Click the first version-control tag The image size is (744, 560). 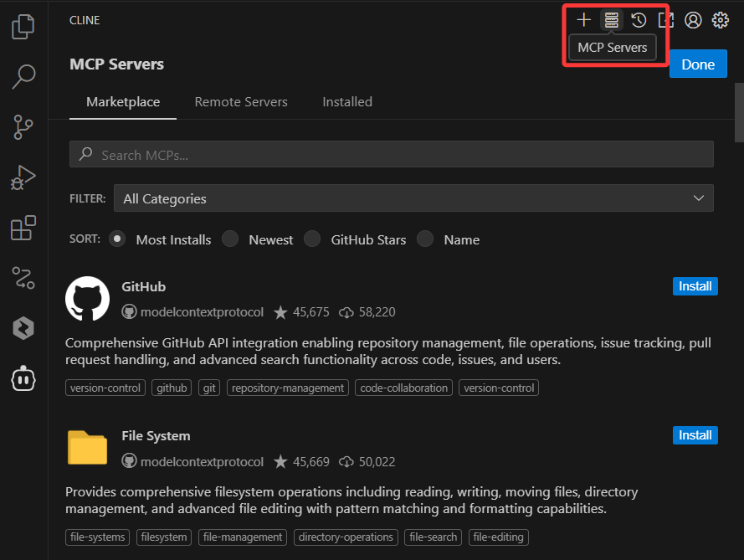pos(105,388)
